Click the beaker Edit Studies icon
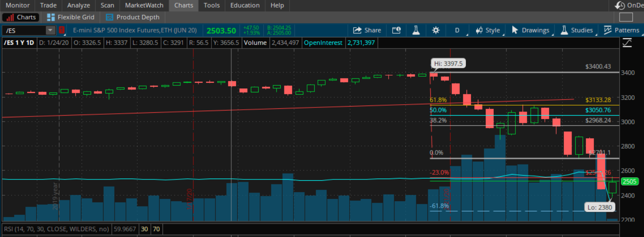The width and height of the screenshot is (644, 237). (x=415, y=30)
